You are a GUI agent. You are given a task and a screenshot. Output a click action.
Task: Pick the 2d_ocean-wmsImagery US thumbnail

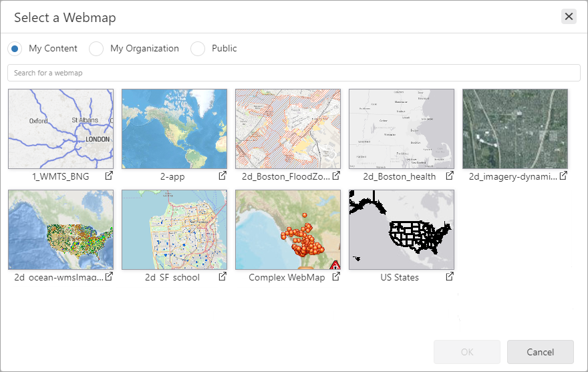coord(61,230)
